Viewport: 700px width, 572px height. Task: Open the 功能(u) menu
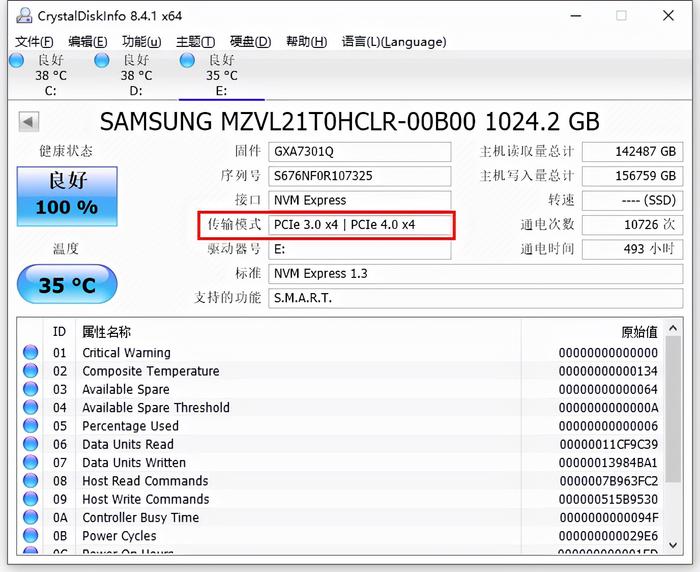pyautogui.click(x=142, y=42)
